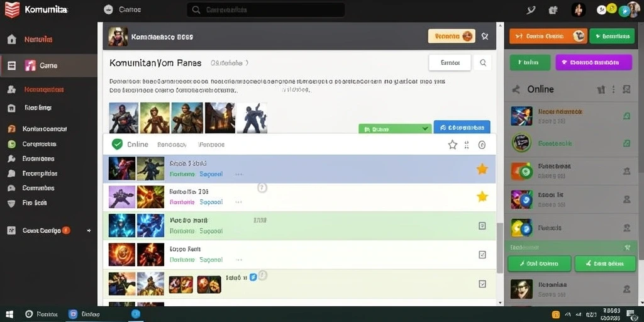
Task: Switch to the tab right of Online
Action: coord(172,145)
